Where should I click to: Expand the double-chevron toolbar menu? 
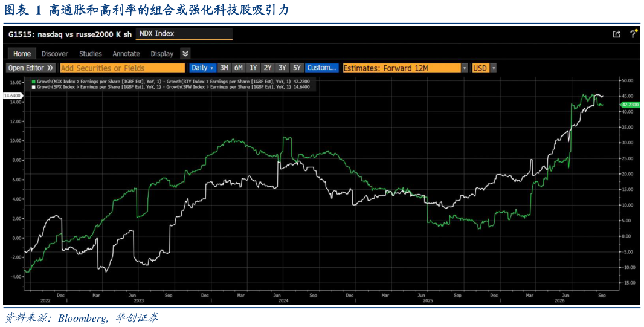pyautogui.click(x=185, y=53)
